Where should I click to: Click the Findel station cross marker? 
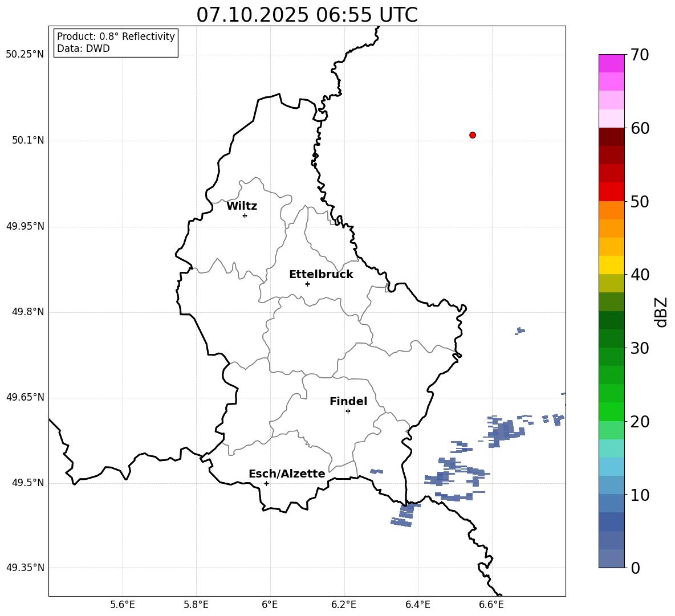click(x=348, y=411)
